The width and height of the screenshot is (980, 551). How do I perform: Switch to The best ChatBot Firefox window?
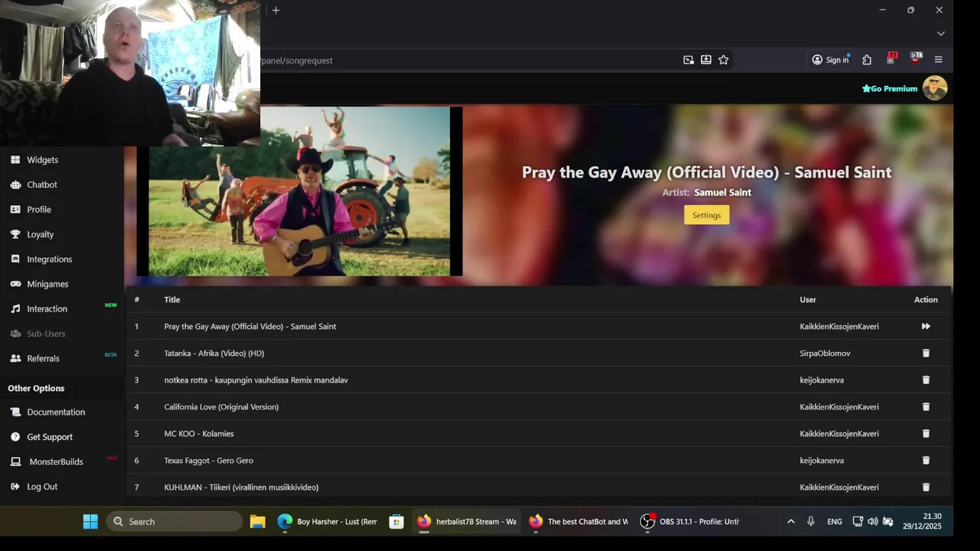[x=578, y=521]
